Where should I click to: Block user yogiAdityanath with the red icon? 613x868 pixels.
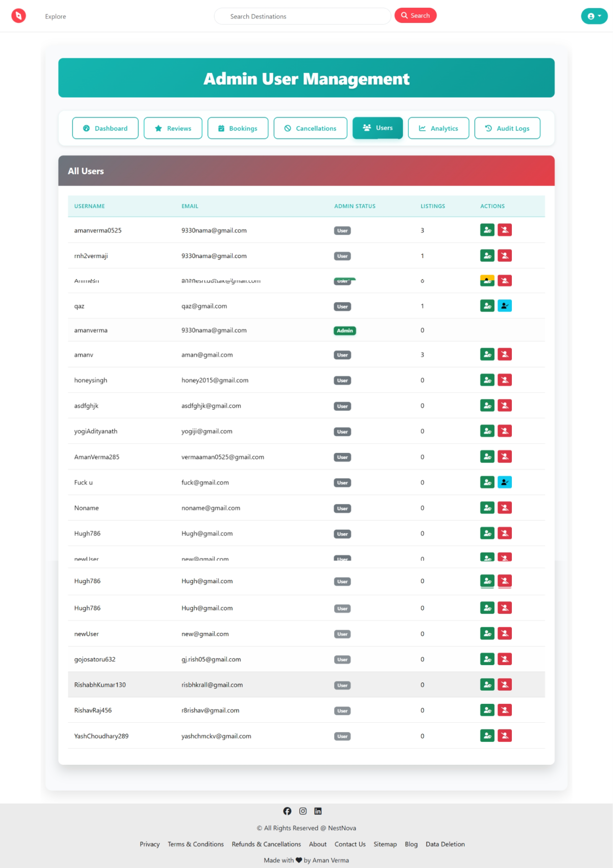click(504, 431)
